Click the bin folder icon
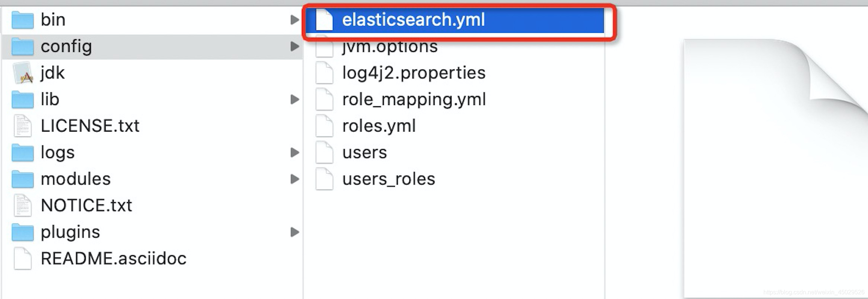Image resolution: width=868 pixels, height=299 pixels. click(23, 20)
